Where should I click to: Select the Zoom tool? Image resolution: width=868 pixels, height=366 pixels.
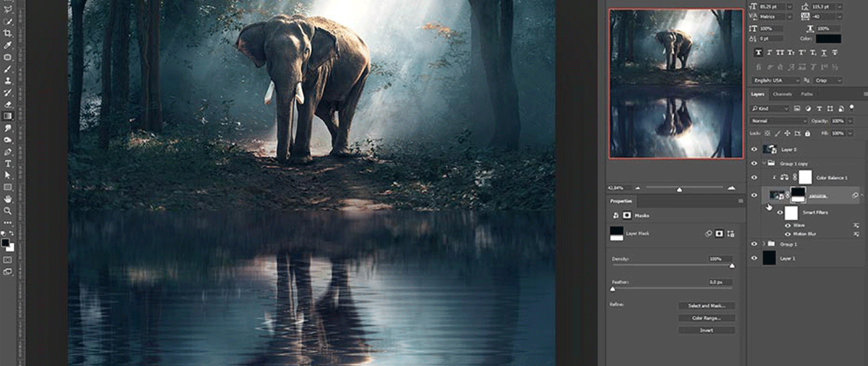pos(7,210)
